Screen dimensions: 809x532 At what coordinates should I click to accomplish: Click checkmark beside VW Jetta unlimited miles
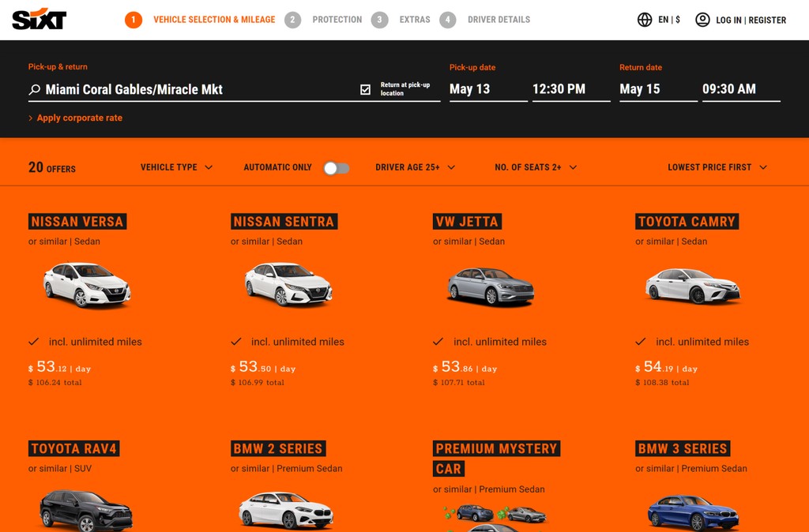click(438, 341)
